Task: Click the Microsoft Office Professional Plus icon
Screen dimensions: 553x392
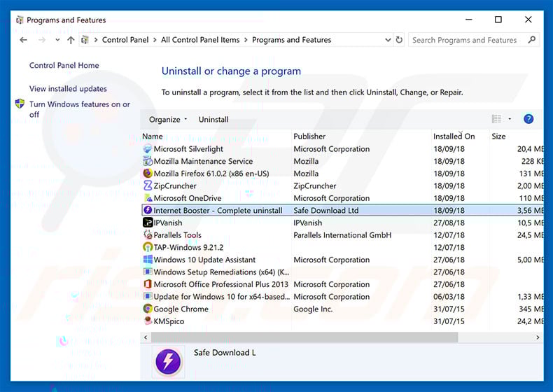Action: coord(148,284)
